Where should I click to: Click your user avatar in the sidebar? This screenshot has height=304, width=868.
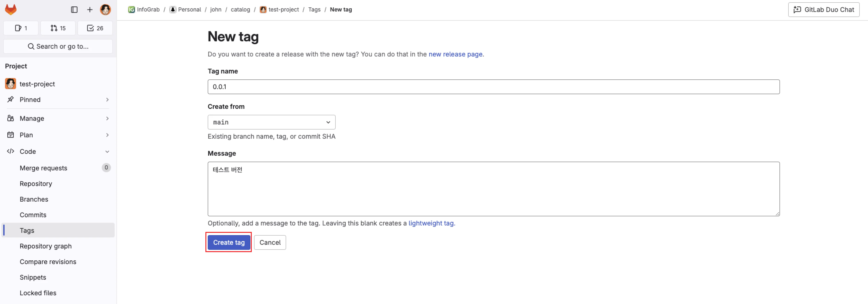105,9
